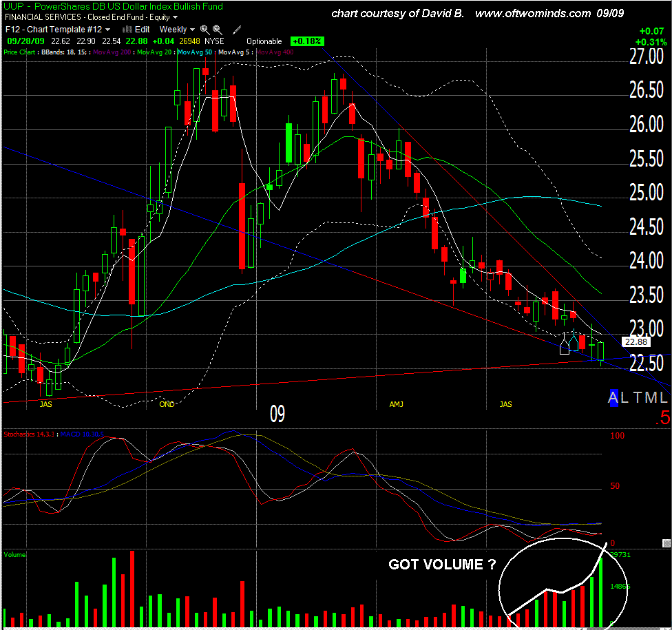The height and width of the screenshot is (630, 672).
Task: Click the Optionable label
Action: pyautogui.click(x=264, y=41)
